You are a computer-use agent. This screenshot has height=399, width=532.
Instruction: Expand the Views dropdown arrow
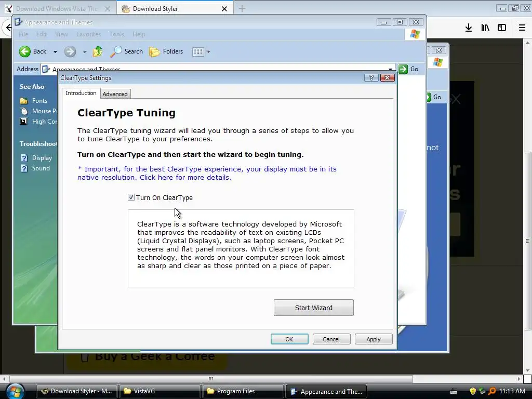point(208,52)
